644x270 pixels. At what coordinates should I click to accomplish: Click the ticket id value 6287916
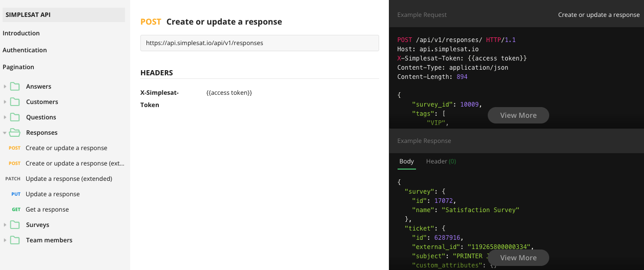point(447,238)
